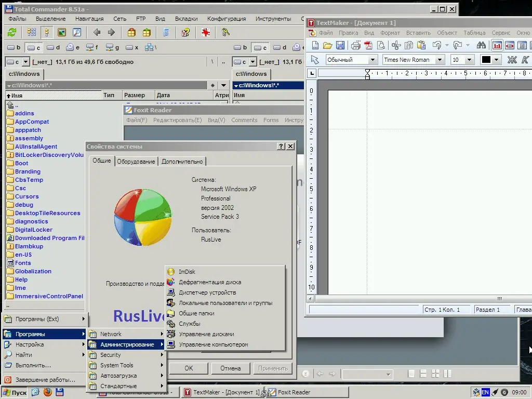Switch to Оборудование tab in system properties

coord(136,162)
